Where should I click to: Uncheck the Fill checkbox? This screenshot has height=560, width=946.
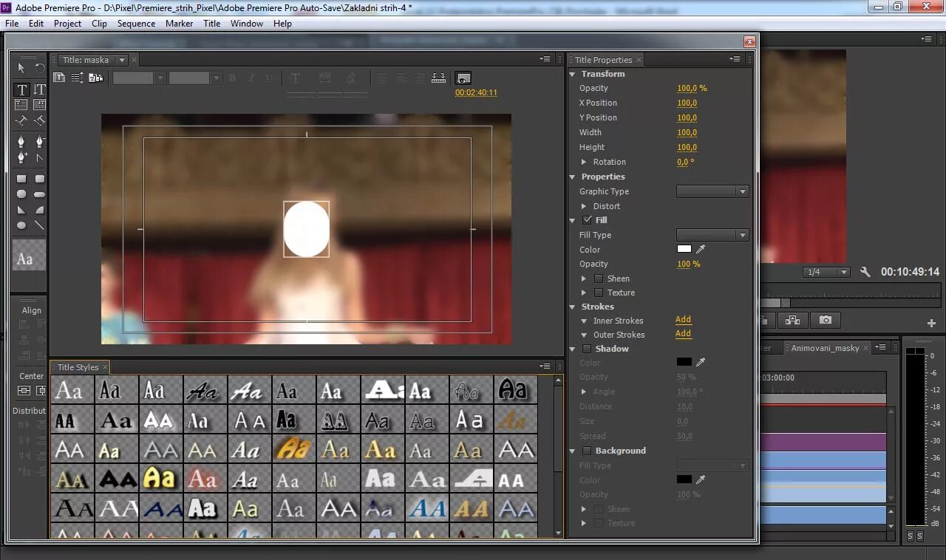pos(587,220)
